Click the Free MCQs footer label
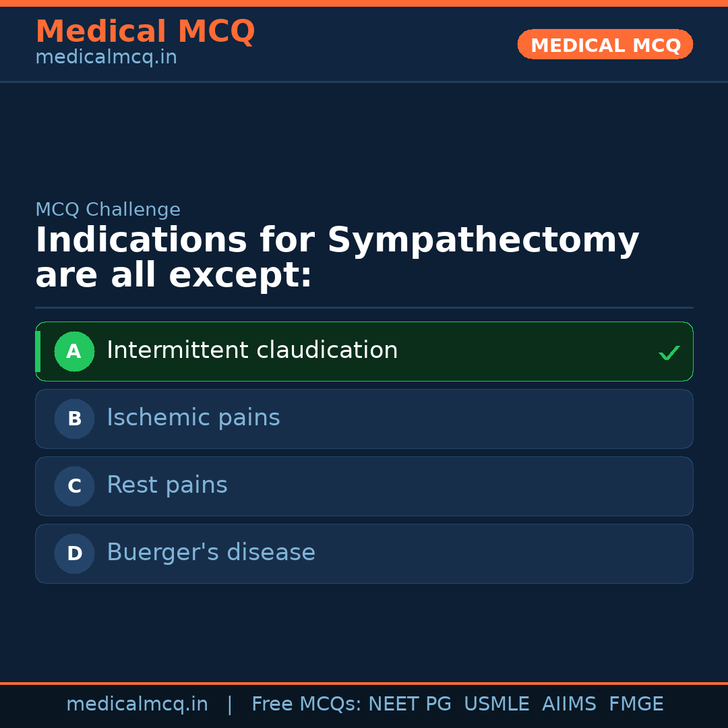 coord(306,704)
